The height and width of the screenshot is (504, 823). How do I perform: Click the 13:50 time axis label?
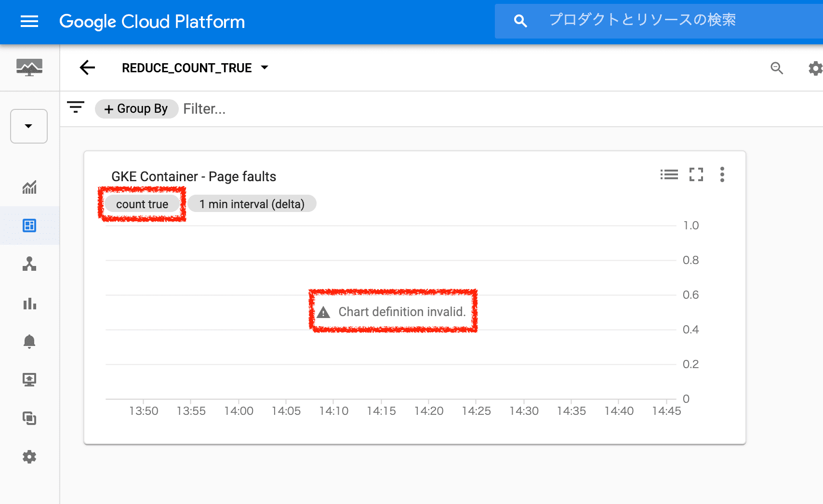coord(144,411)
